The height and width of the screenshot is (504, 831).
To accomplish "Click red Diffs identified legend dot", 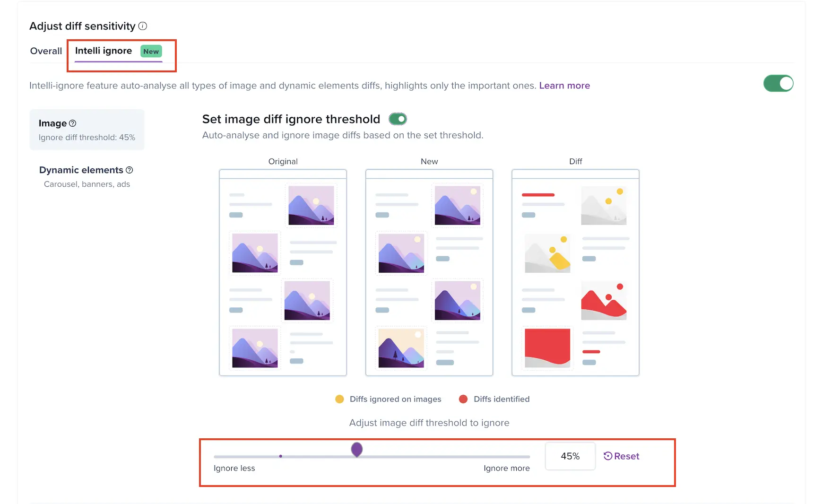I will click(463, 399).
